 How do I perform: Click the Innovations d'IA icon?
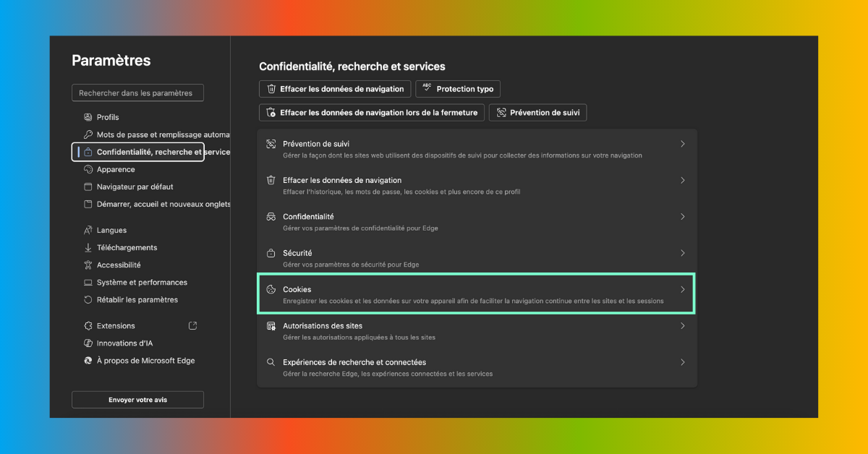tap(88, 343)
